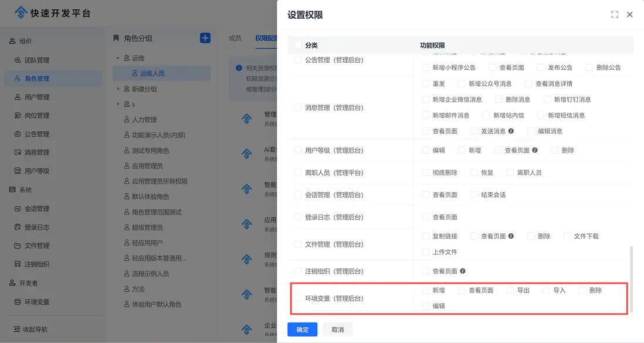Click the info icon next to 发送消息

[x=511, y=131]
